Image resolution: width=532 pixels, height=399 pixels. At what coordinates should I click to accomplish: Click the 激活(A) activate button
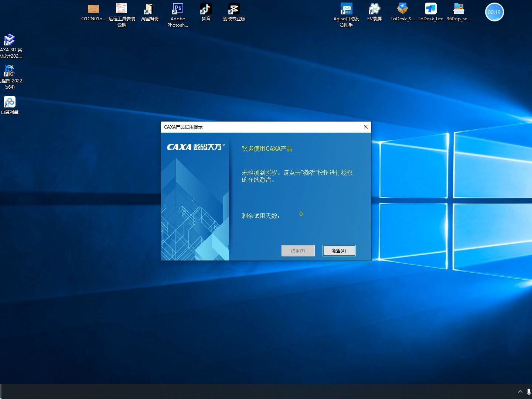(339, 250)
